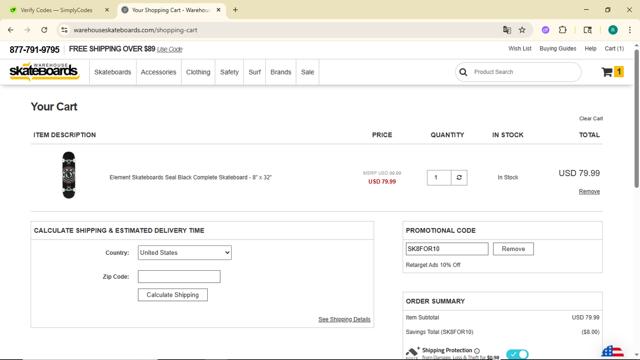The width and height of the screenshot is (640, 360).
Task: Open the browser side panel icon
Action: pos(587,30)
